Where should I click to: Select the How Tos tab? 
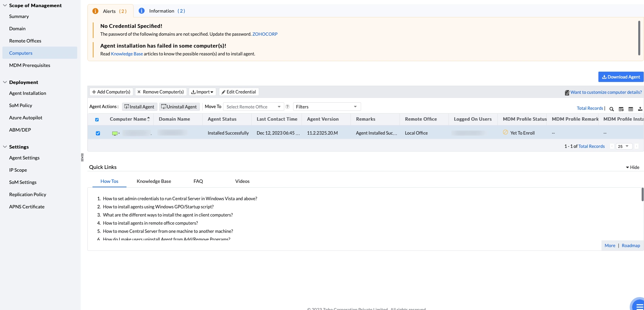click(109, 181)
